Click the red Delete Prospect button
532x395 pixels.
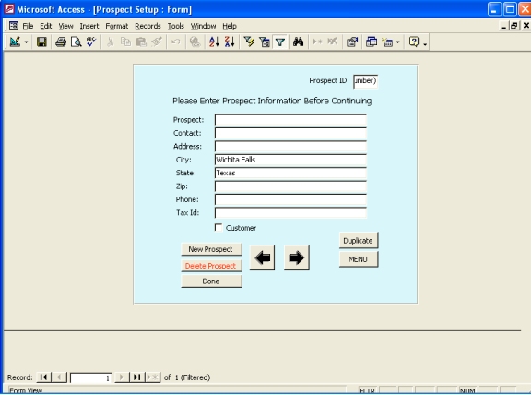click(211, 266)
